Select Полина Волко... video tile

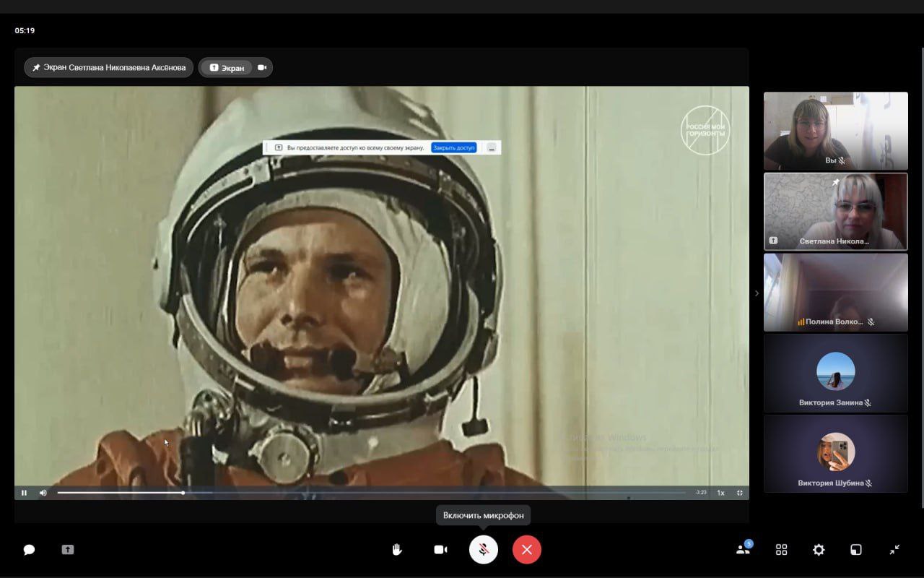click(x=836, y=293)
